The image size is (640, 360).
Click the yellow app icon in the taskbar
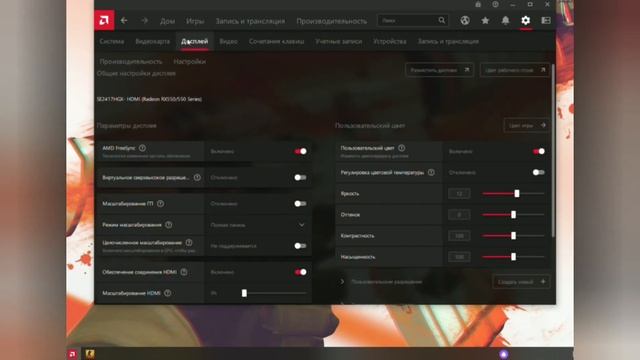pyautogui.click(x=90, y=354)
